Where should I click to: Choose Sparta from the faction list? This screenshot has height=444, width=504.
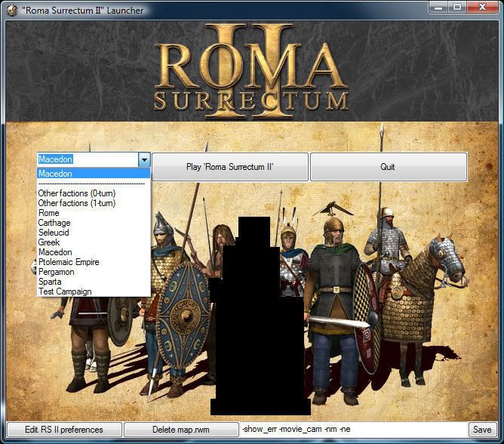tap(50, 282)
